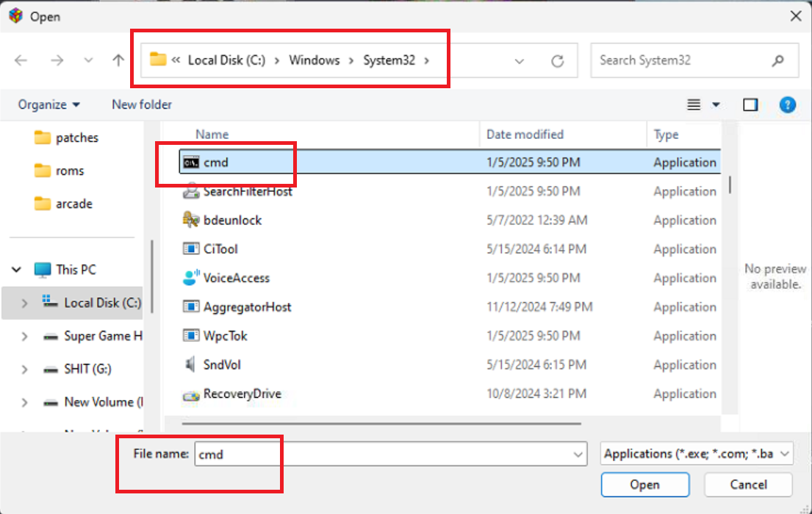Expand the chevron after System32
Screen dimensions: 812x514
427,60
